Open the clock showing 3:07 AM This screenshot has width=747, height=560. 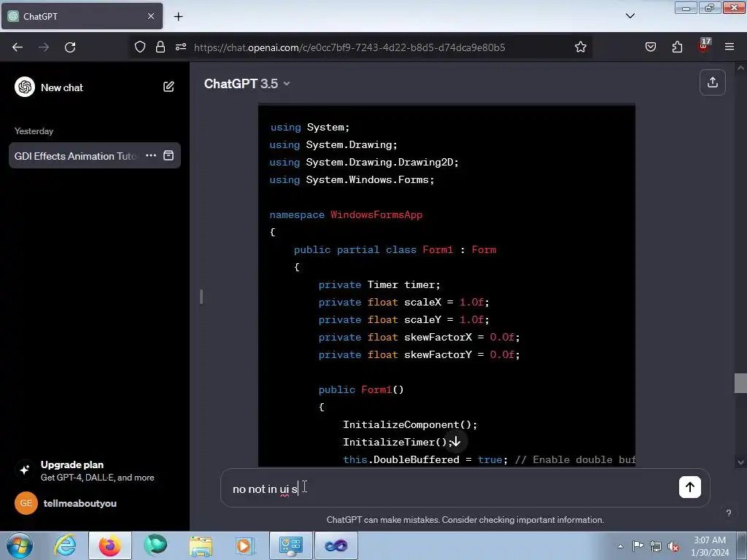point(710,546)
